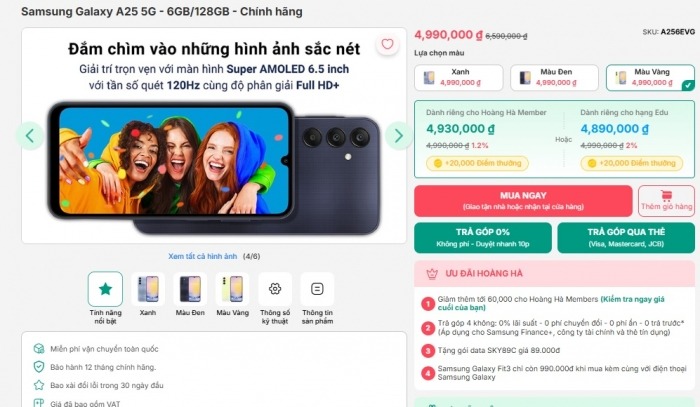Select Xanh color option
700x407 pixels.
458,78
